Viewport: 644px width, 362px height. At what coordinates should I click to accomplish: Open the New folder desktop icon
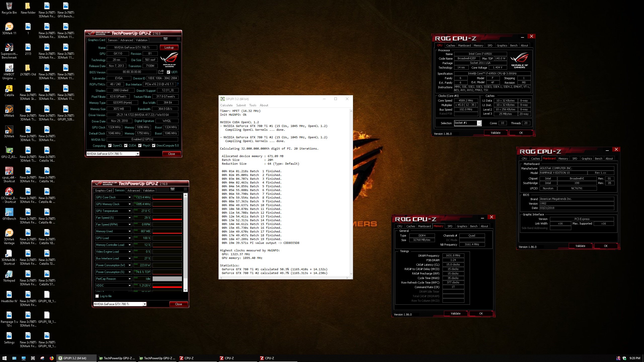pyautogui.click(x=28, y=8)
